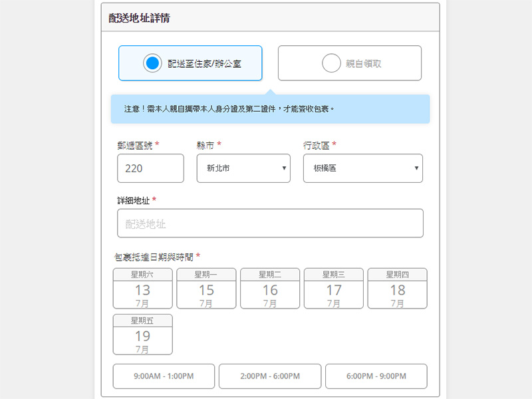Click the 配送地址詳情 section heading
The width and height of the screenshot is (532, 399).
pyautogui.click(x=140, y=18)
